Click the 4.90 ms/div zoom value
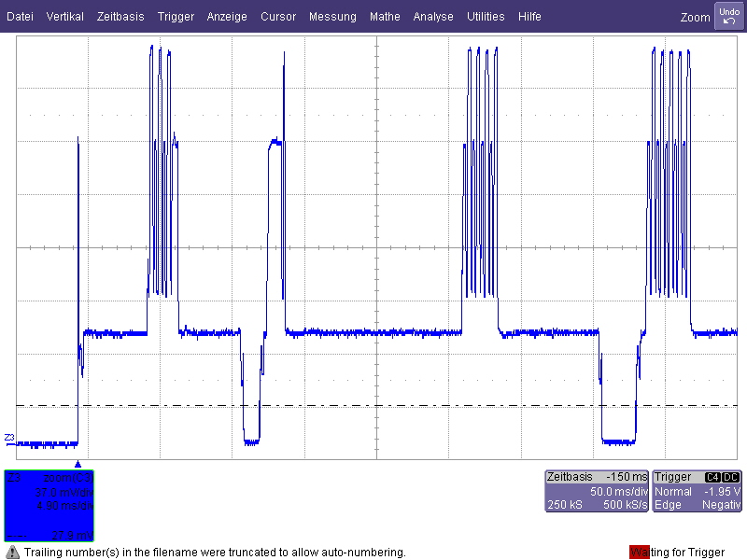The width and height of the screenshot is (747, 560). 64,505
